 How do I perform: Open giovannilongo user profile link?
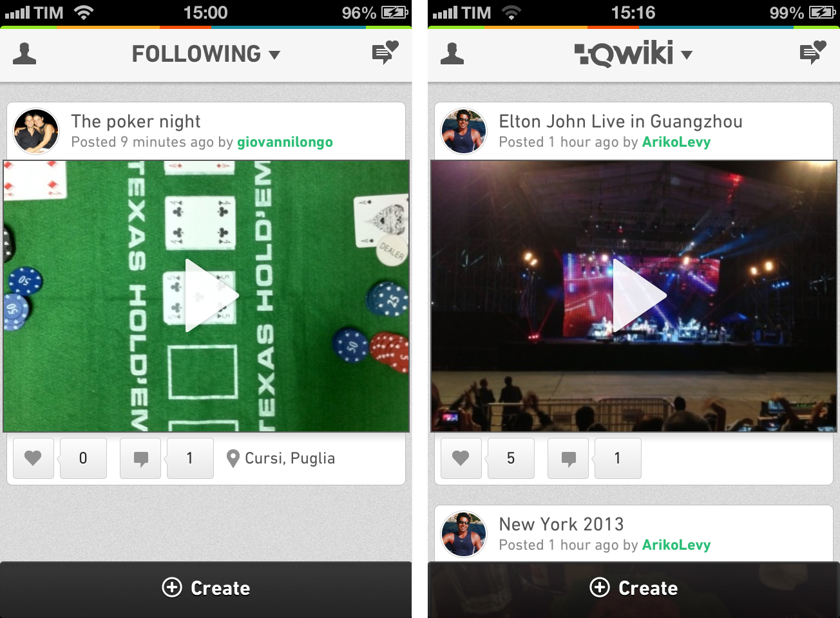tap(285, 142)
